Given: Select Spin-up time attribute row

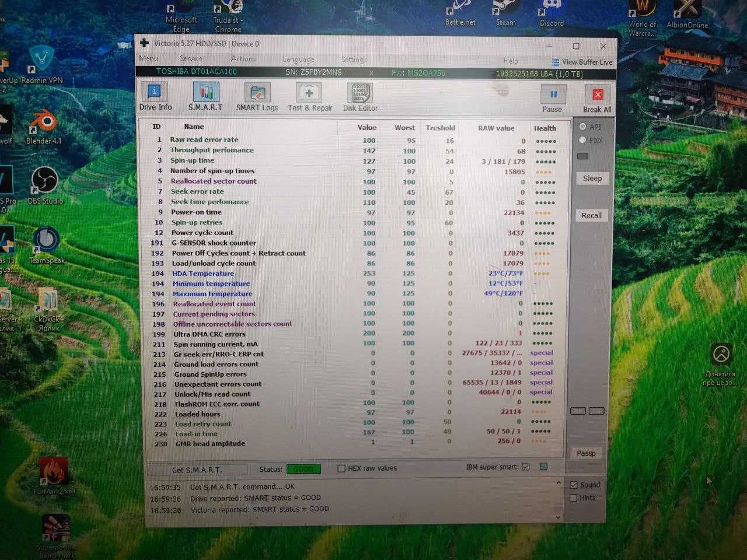Looking at the screenshot, I should pyautogui.click(x=354, y=161).
